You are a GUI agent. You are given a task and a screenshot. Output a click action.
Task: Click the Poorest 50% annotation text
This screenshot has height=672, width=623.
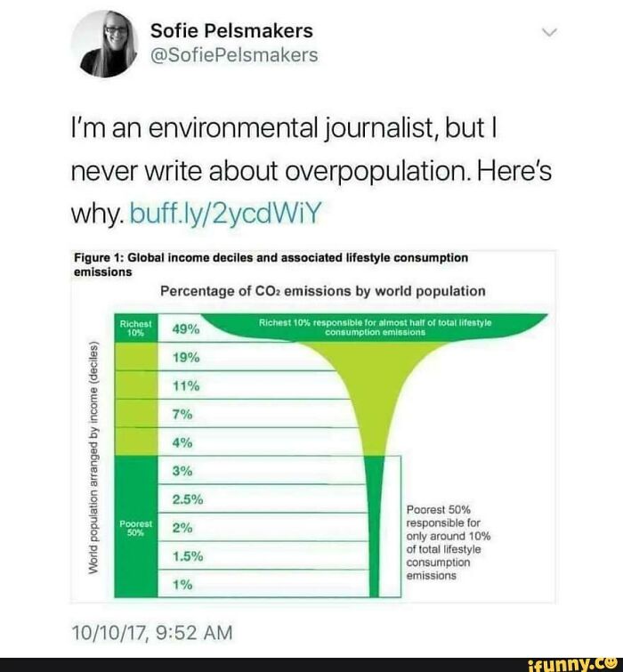[449, 542]
